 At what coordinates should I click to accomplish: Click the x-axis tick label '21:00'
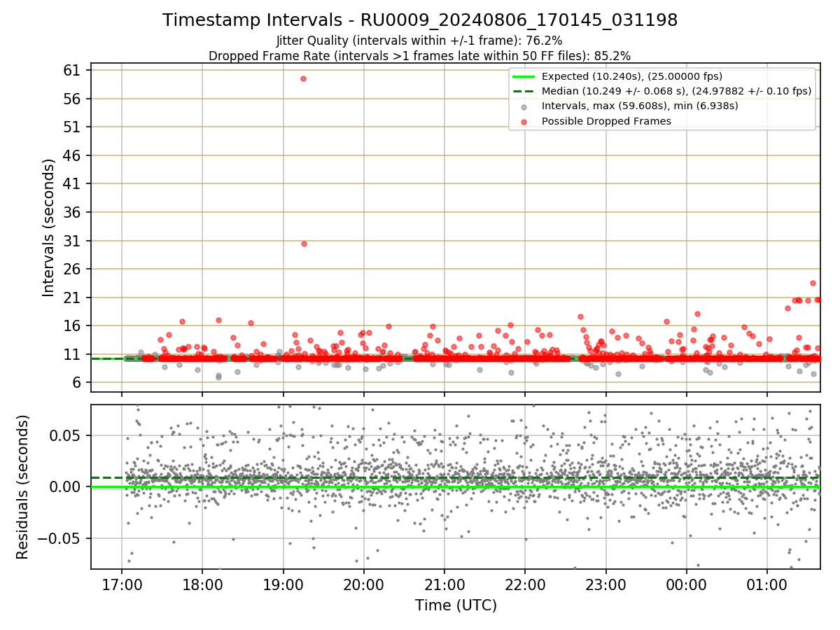coord(444,584)
